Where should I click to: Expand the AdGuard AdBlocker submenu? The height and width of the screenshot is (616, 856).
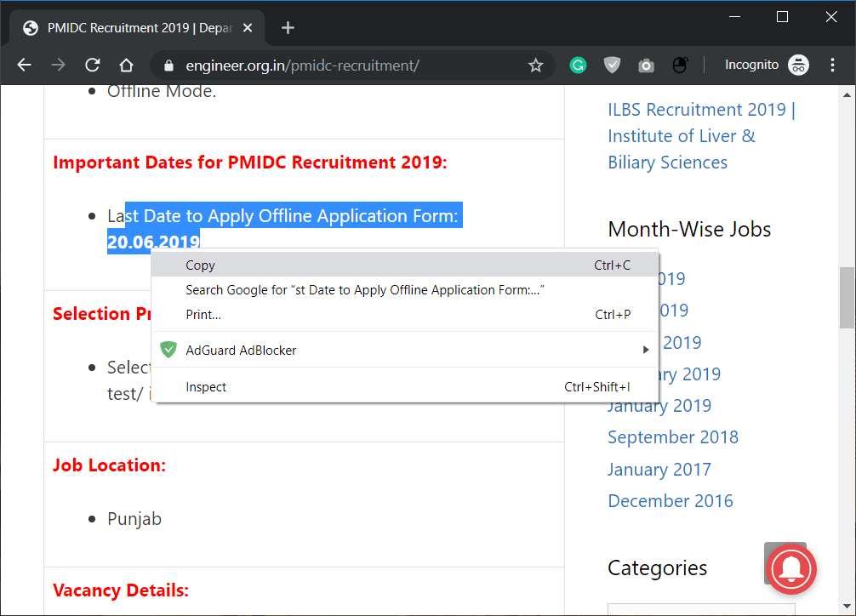[404, 350]
